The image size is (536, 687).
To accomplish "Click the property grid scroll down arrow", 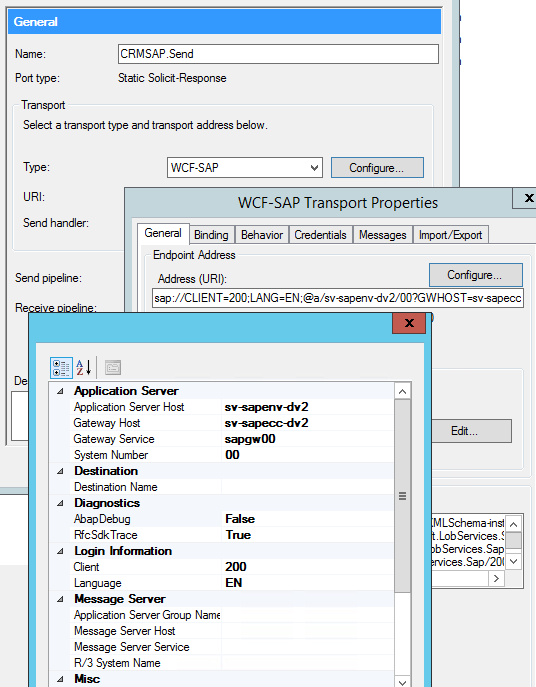I will coord(402,682).
